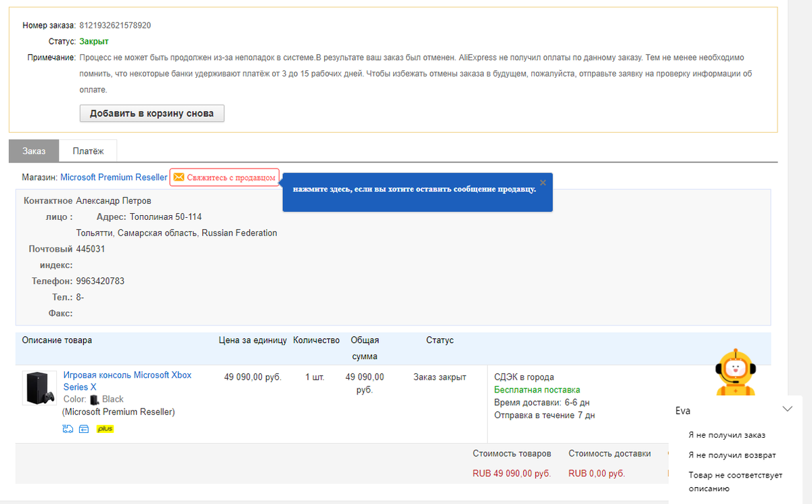Screen dimensions: 812x504
Task: Click the Eva robot assistant mascot
Action: pos(736,373)
